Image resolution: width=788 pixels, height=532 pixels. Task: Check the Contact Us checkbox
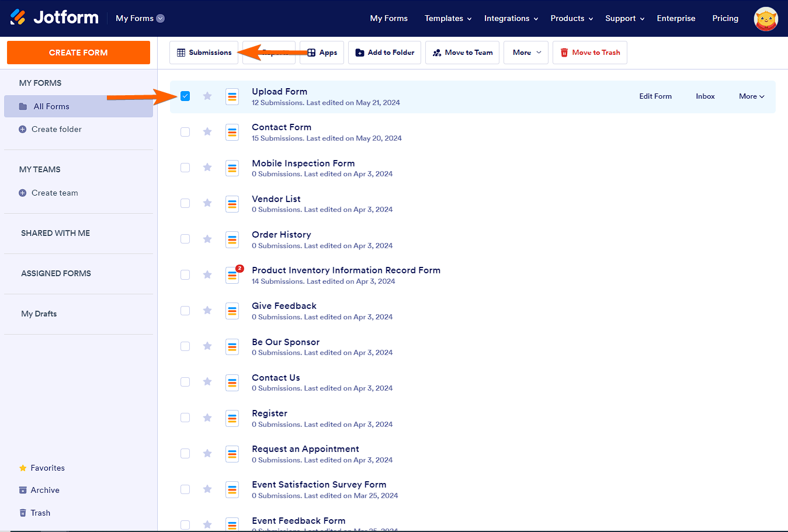185,382
